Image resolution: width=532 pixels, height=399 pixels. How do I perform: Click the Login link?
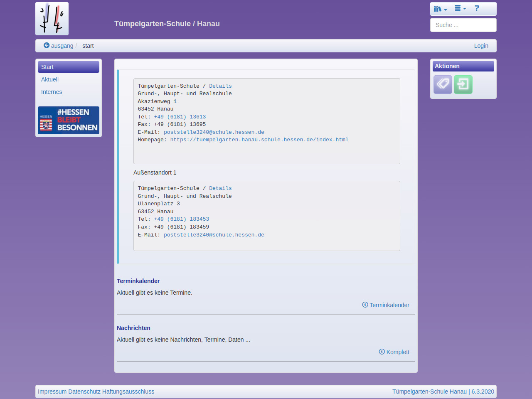coord(481,46)
